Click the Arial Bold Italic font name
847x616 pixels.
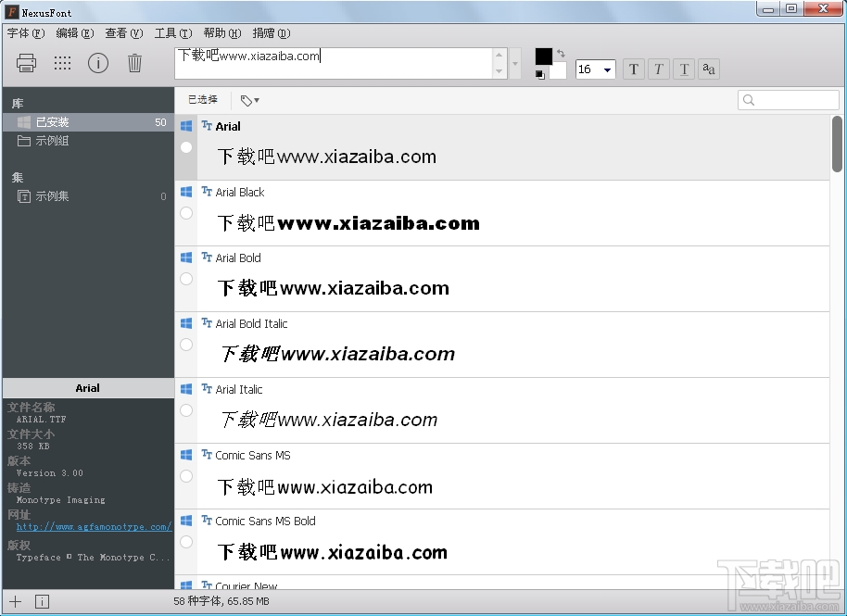pos(251,324)
